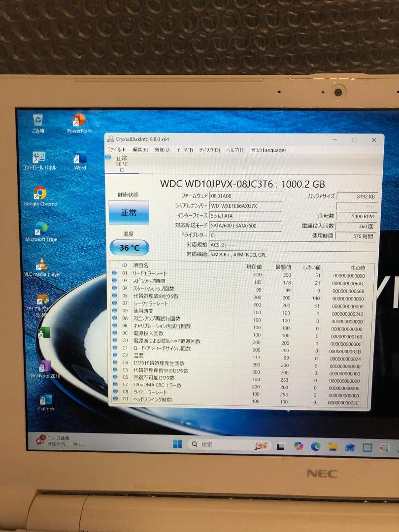Open the Google Chrome desktop icon
The image size is (399, 532).
(x=40, y=197)
